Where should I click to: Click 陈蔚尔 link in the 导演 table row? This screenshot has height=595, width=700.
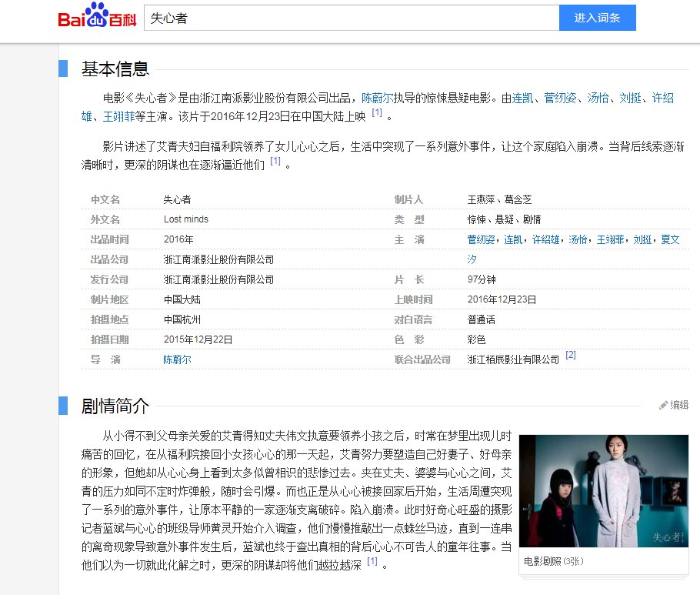(x=177, y=359)
